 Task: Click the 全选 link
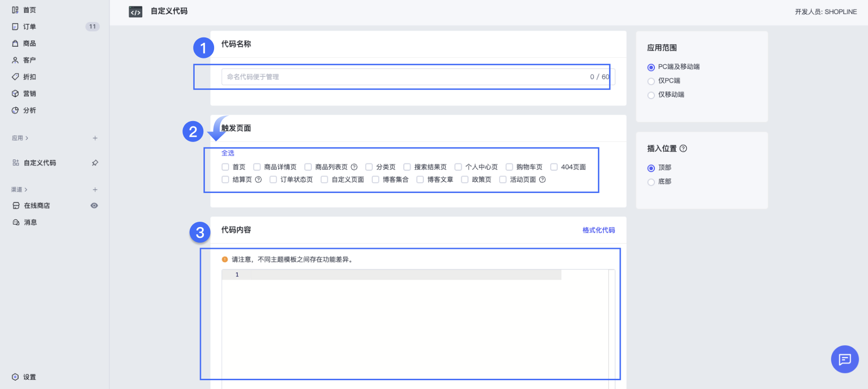coord(228,153)
